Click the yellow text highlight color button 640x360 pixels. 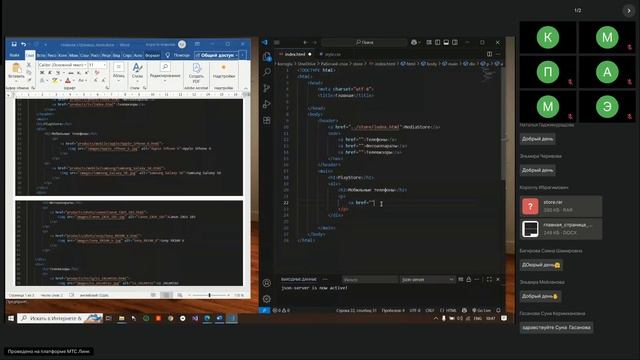click(x=54, y=81)
